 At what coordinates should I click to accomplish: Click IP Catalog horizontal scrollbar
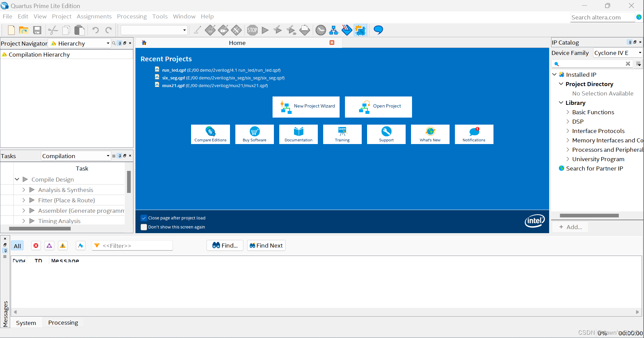(589, 215)
